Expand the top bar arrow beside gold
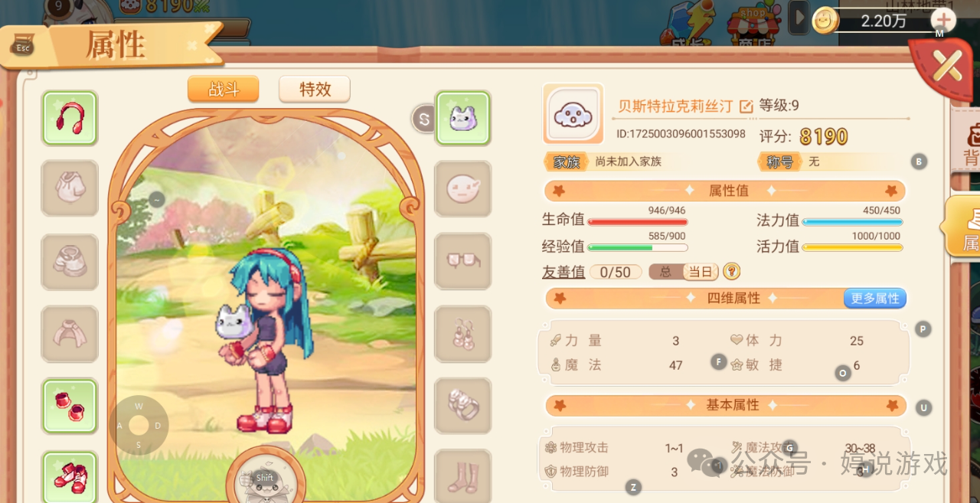This screenshot has width=980, height=503. coord(799,18)
